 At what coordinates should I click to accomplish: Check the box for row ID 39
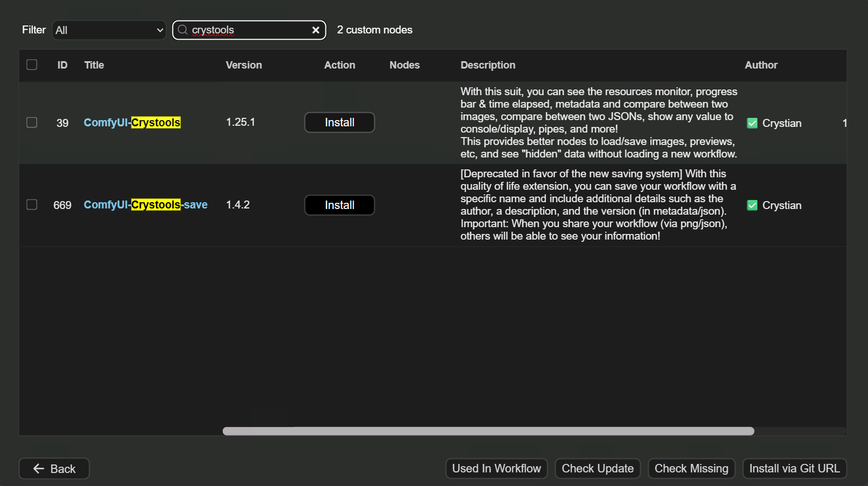pyautogui.click(x=32, y=123)
